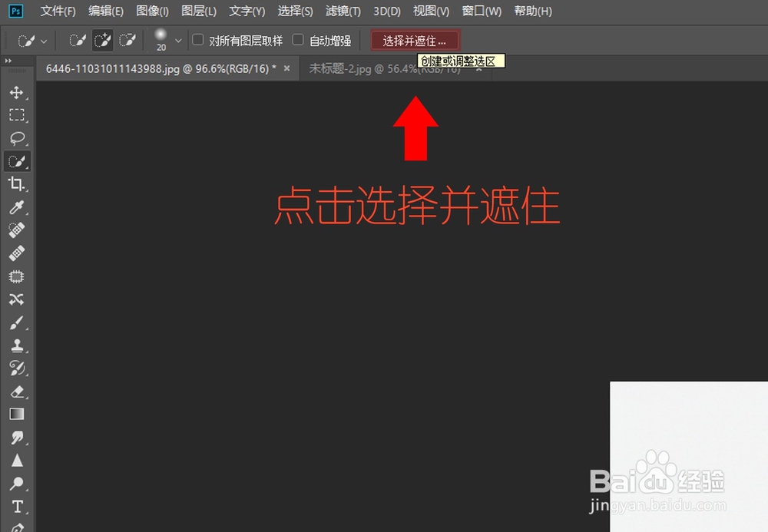Select the Eyedropper tool
Image resolution: width=768 pixels, height=532 pixels.
pos(17,207)
